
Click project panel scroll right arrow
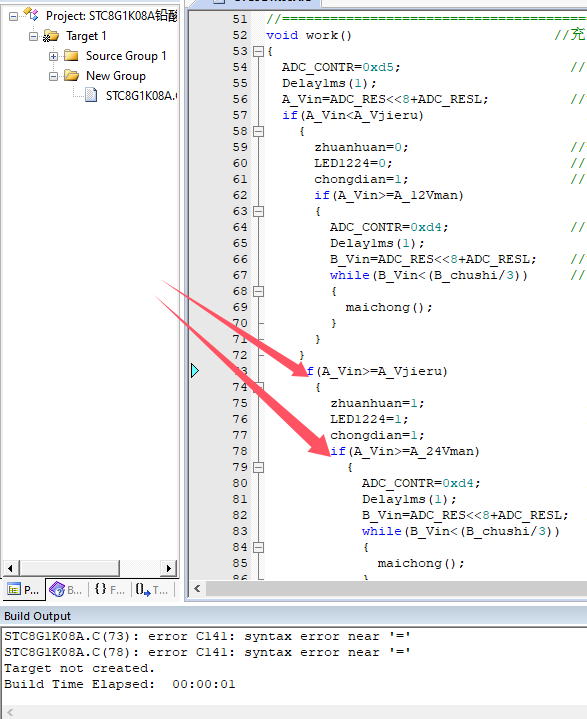[169, 569]
